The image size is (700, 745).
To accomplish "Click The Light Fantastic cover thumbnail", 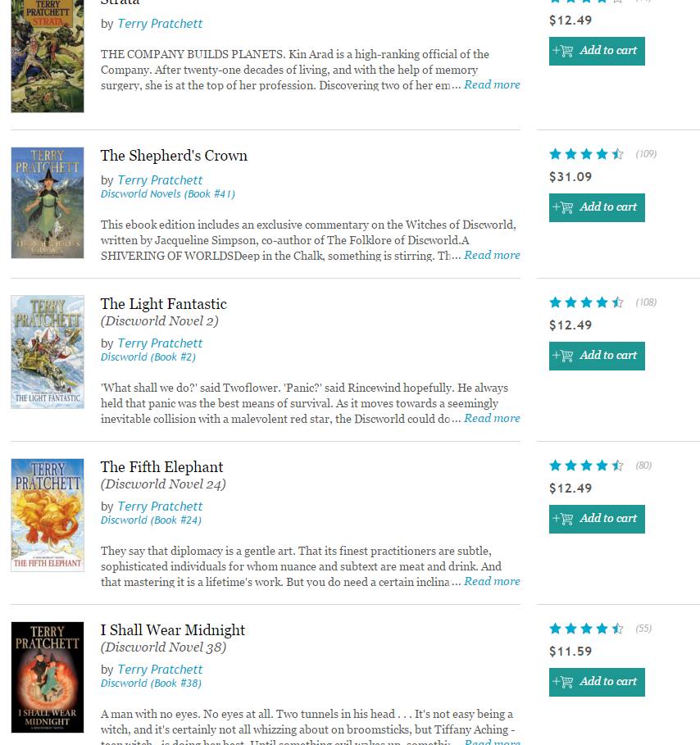I will click(x=48, y=352).
